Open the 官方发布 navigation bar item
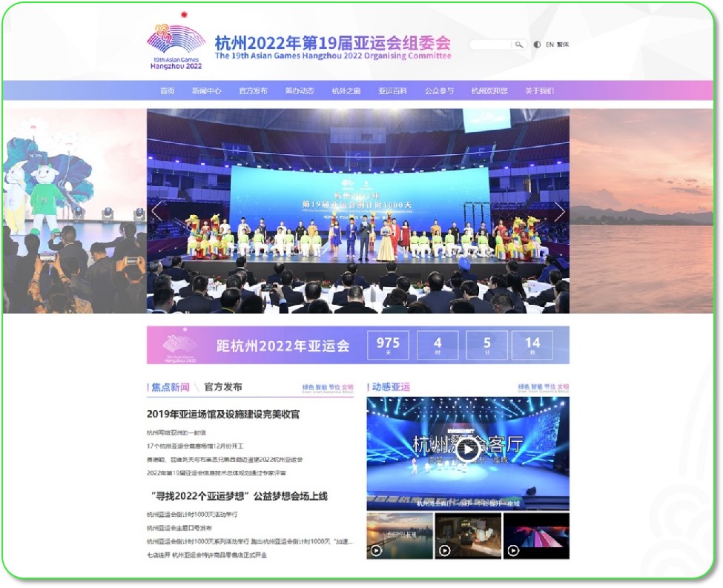Viewport: 723px width, 588px height. pyautogui.click(x=253, y=91)
